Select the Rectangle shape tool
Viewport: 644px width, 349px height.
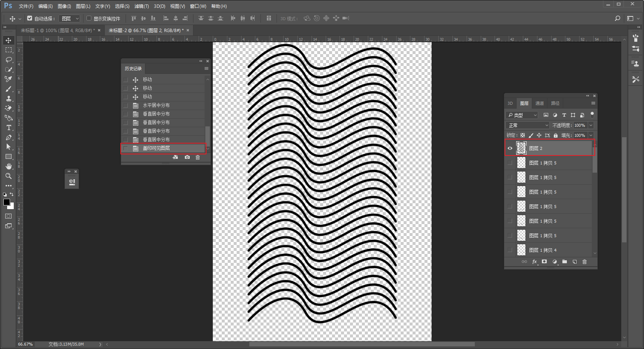coord(9,157)
